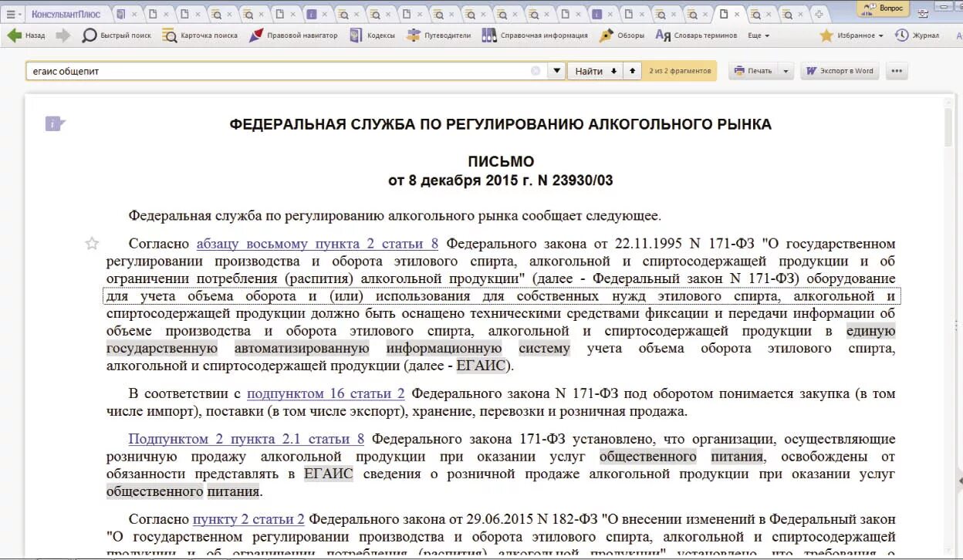Open more actions via the three-dots button
Screen dimensions: 963x560
pyautogui.click(x=897, y=71)
